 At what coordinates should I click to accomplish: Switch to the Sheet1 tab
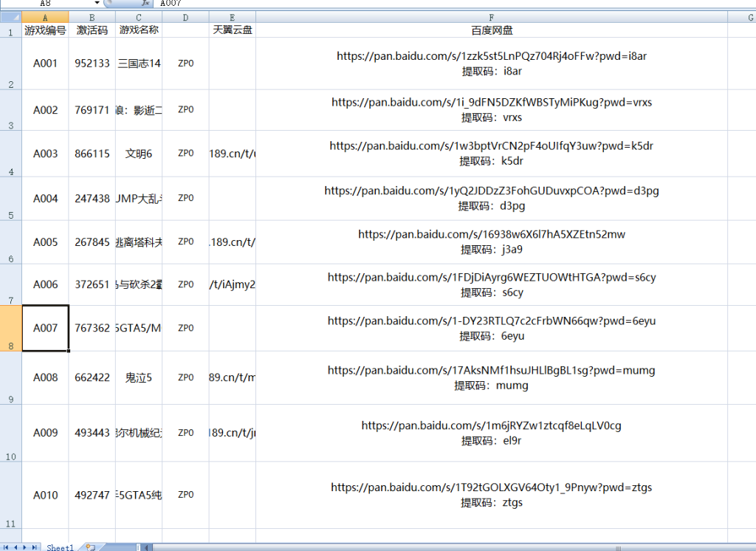(60, 547)
